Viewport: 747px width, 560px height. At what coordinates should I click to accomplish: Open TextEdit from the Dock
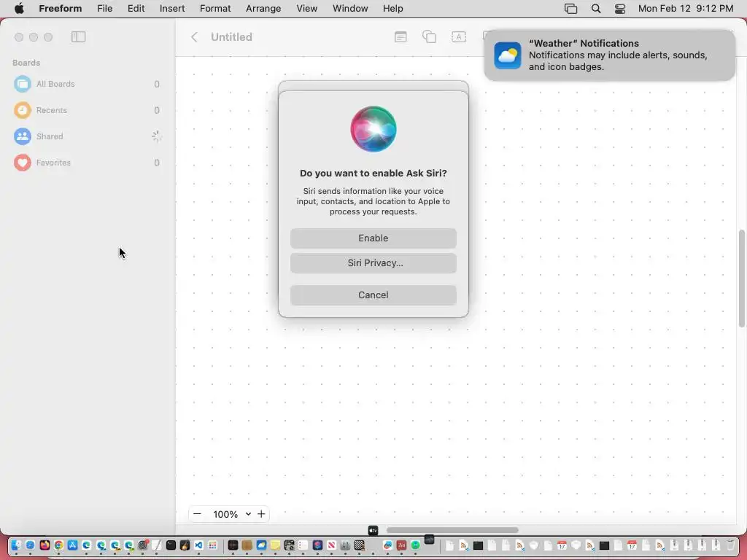coord(156,545)
